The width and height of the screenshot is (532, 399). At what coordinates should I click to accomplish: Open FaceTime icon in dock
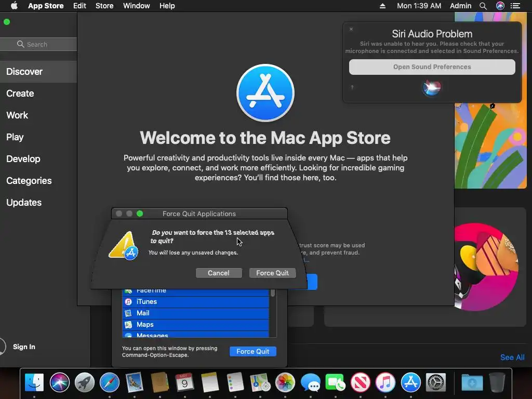tap(335, 382)
